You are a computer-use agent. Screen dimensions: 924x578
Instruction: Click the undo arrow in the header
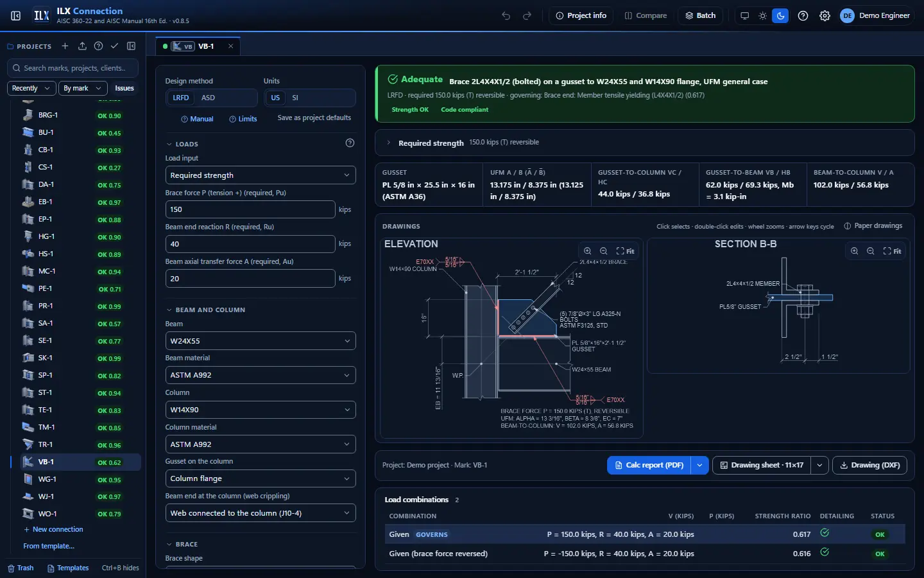(506, 15)
